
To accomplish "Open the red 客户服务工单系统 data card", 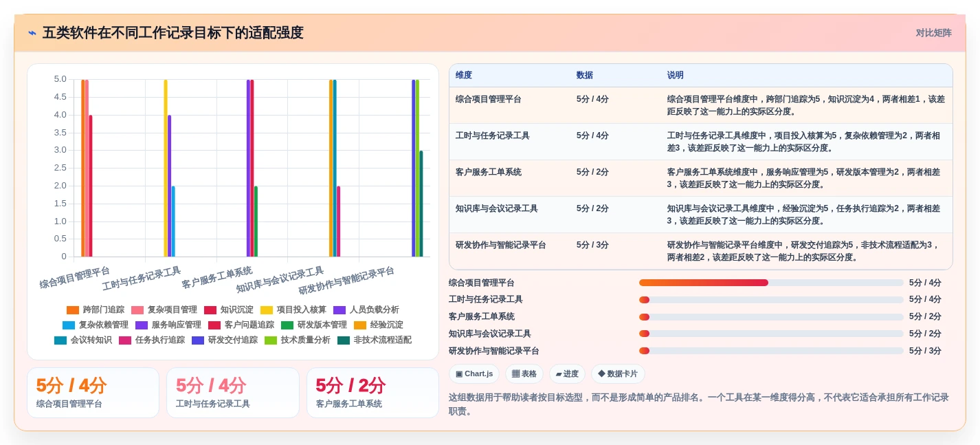I will click(x=372, y=393).
